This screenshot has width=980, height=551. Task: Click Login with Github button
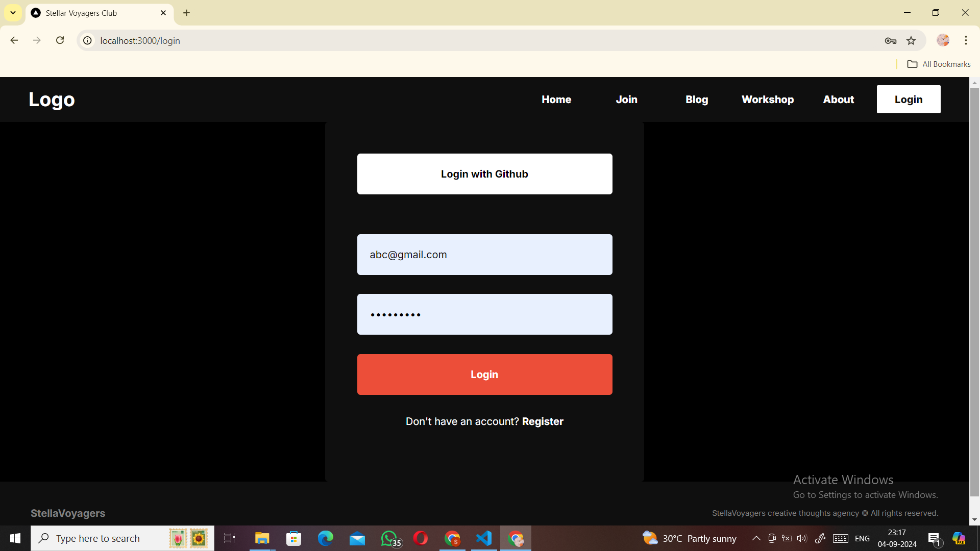tap(484, 174)
